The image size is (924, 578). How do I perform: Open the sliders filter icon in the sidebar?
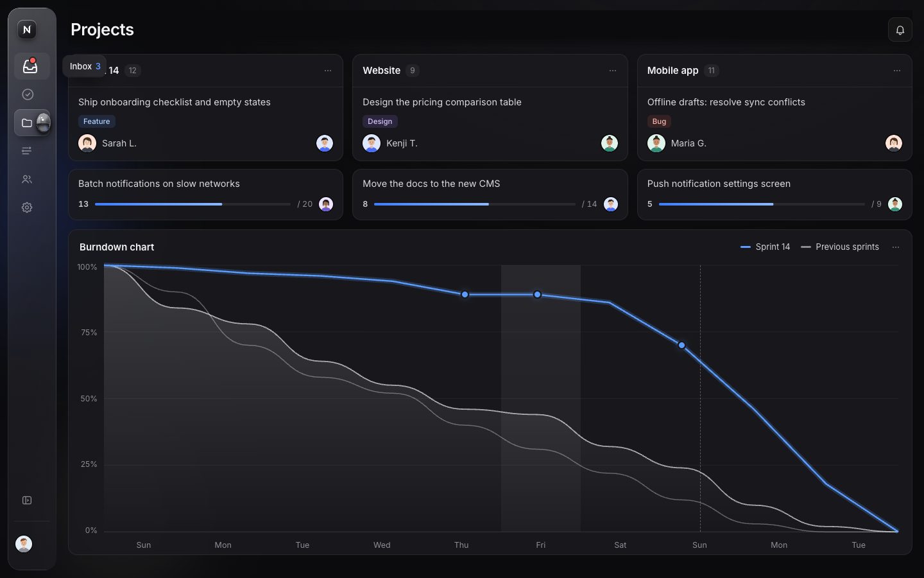point(27,151)
